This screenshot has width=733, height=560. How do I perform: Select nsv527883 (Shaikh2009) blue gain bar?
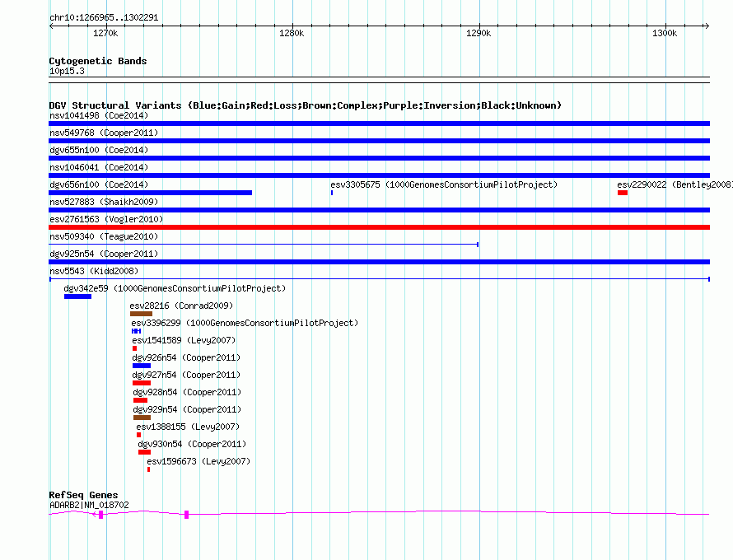point(379,210)
